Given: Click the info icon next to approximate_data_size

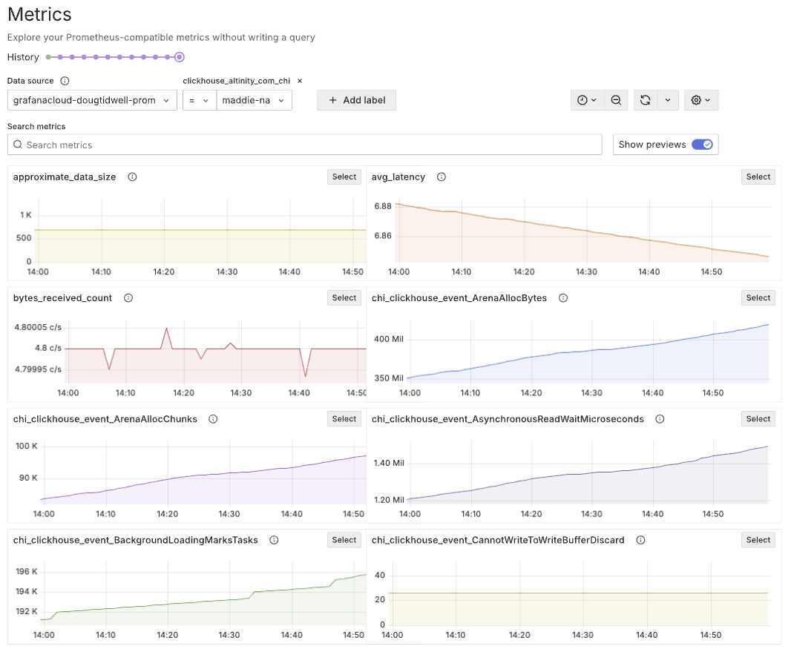Looking at the screenshot, I should coord(132,177).
